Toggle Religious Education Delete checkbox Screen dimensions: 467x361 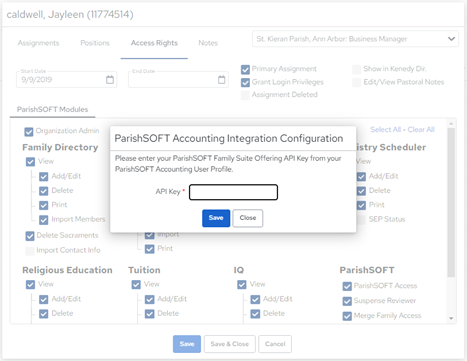(44, 314)
